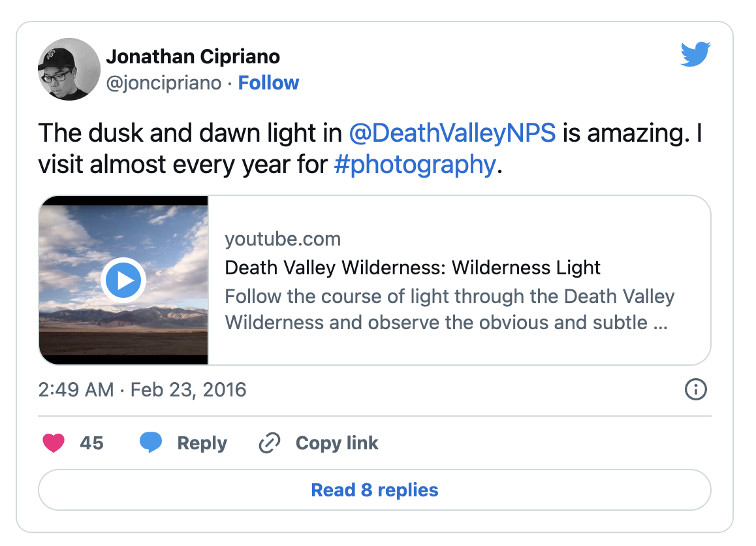Click the youtube.com domain label
Screen dimensions: 756x546
point(283,239)
